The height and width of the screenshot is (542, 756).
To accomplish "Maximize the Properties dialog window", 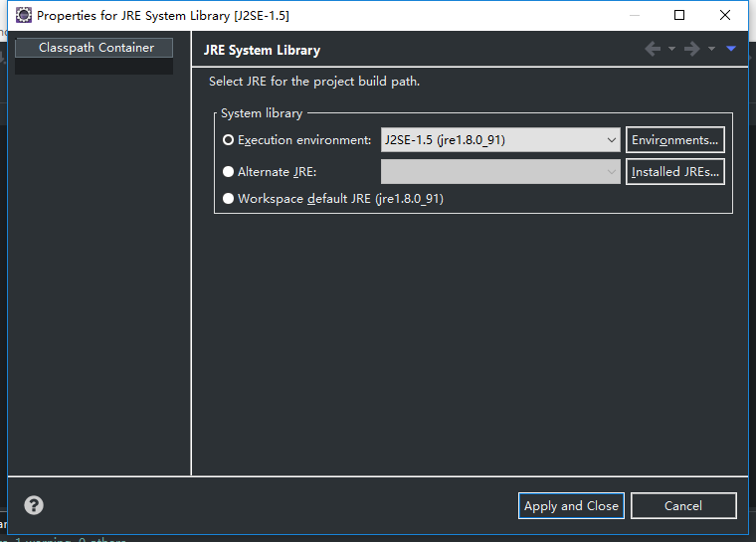I will [x=679, y=16].
